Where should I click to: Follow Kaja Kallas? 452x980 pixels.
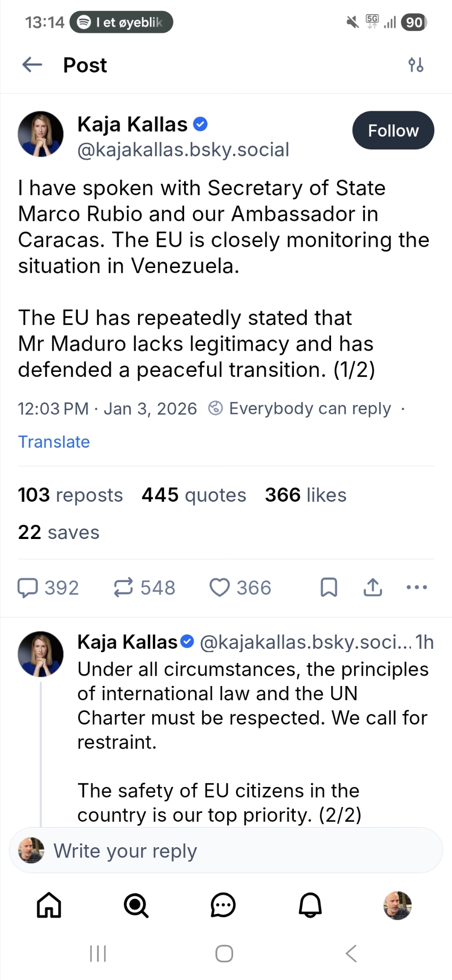pos(393,131)
